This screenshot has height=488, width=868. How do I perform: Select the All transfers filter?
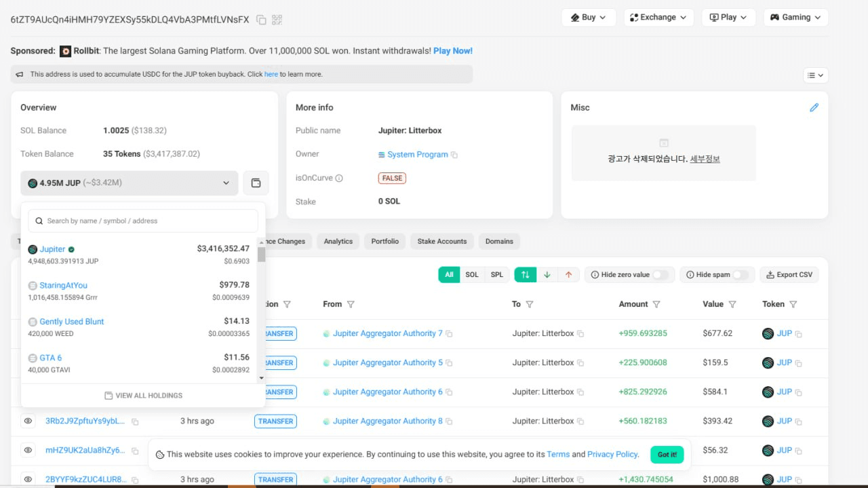pos(449,275)
